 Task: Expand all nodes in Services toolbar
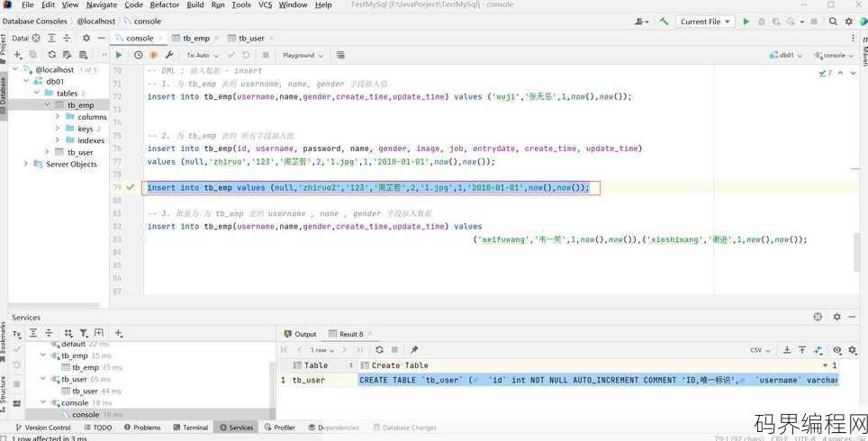pos(33,333)
